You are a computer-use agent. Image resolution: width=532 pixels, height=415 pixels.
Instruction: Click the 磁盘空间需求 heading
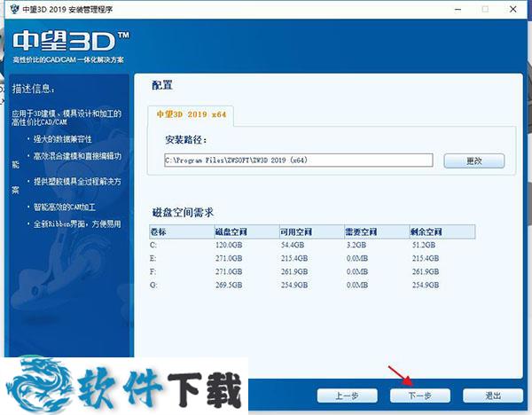183,213
